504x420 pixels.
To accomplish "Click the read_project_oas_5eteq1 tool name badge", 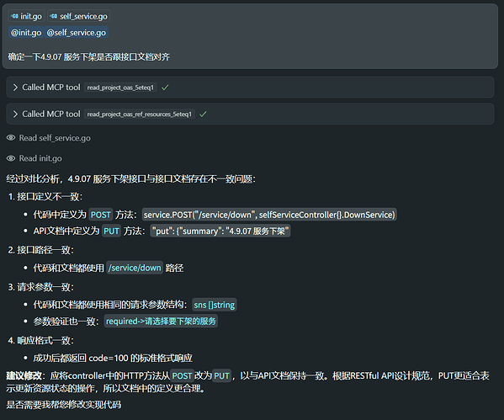I will (120, 88).
